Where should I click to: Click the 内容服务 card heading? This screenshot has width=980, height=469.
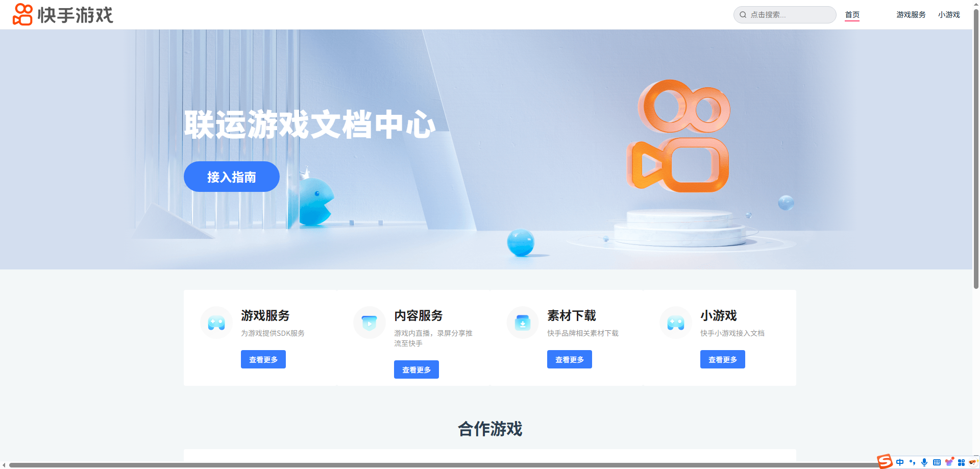[x=419, y=315]
